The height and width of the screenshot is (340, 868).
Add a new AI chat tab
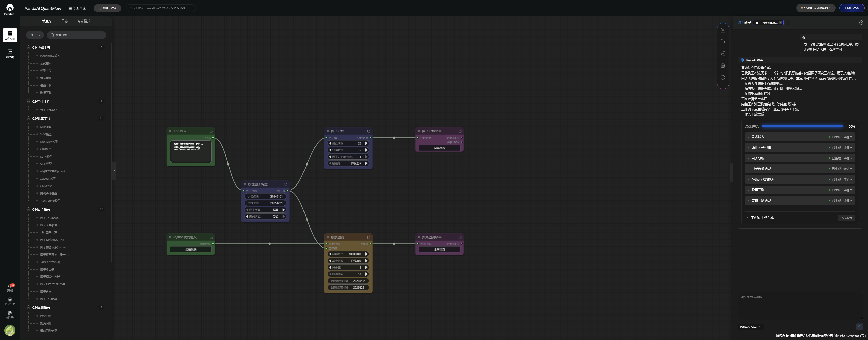(788, 23)
